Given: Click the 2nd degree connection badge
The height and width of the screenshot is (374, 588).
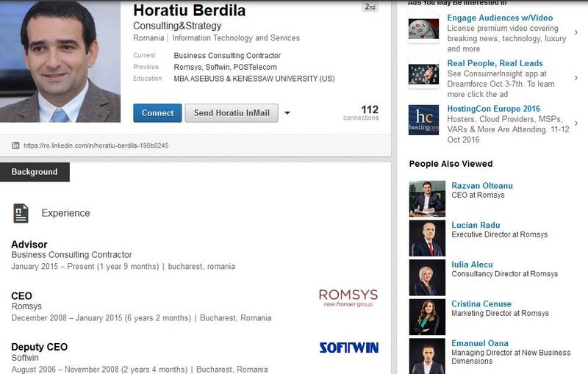Looking at the screenshot, I should click(x=370, y=7).
